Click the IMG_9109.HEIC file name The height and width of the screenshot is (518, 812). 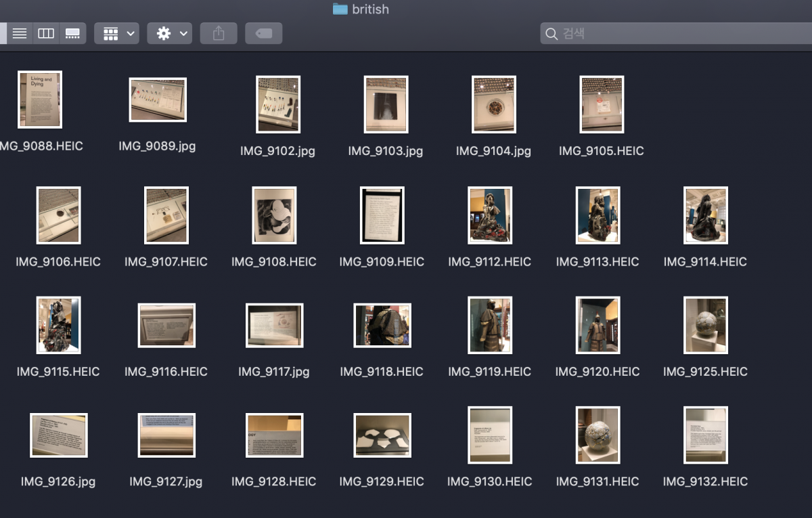[x=382, y=261]
